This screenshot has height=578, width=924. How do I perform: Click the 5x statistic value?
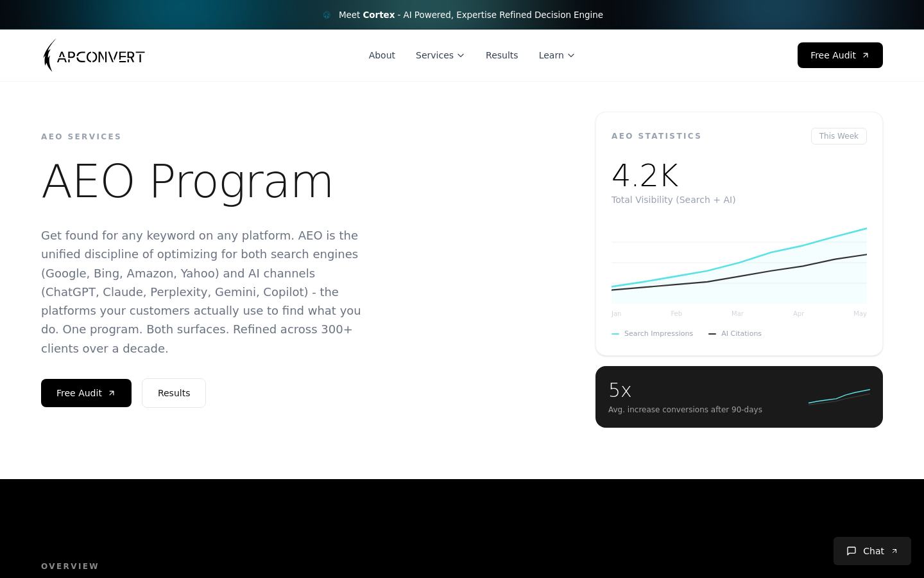click(620, 390)
